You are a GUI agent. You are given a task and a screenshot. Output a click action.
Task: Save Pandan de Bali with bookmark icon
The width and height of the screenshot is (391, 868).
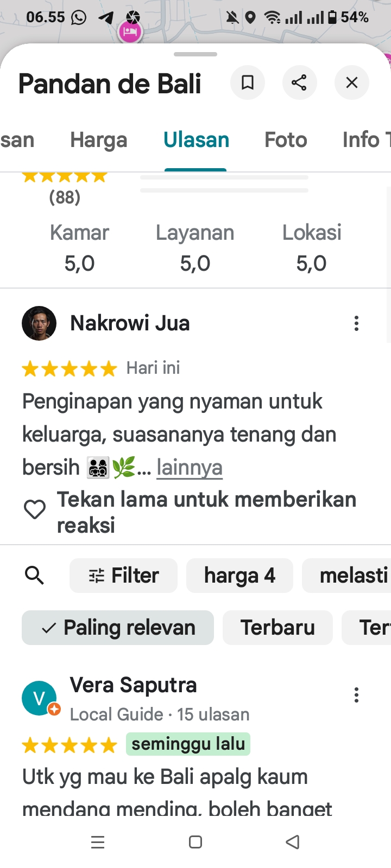click(x=248, y=82)
